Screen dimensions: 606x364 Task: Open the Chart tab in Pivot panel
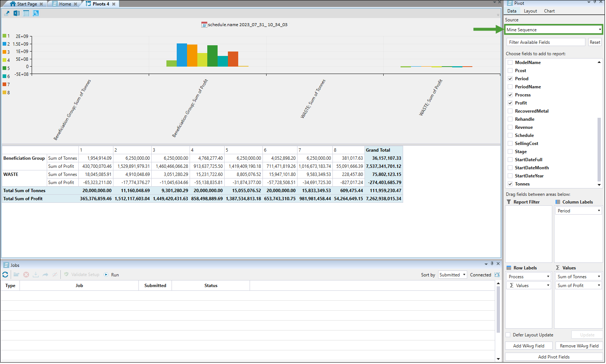point(550,11)
